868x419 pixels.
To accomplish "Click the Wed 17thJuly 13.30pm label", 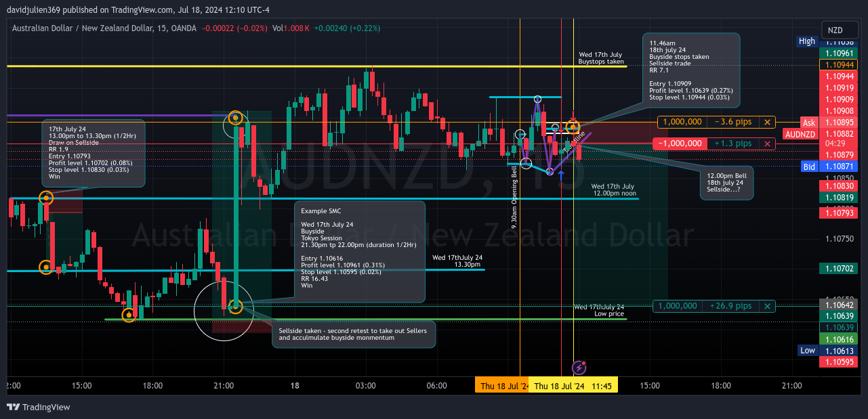I will (x=457, y=261).
